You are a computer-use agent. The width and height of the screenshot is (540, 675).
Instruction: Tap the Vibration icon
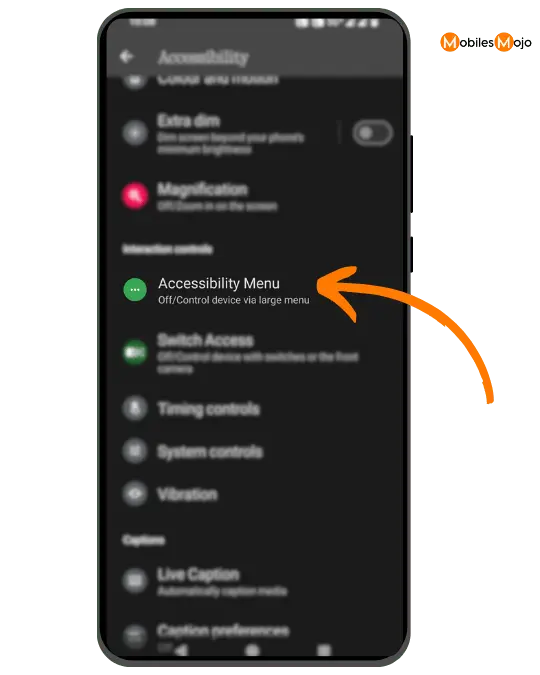[135, 494]
